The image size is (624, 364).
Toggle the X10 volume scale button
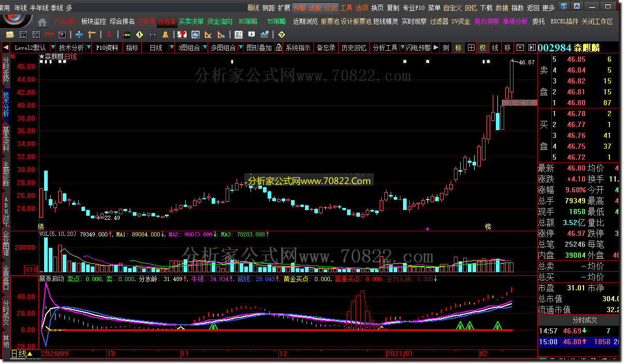click(x=31, y=269)
